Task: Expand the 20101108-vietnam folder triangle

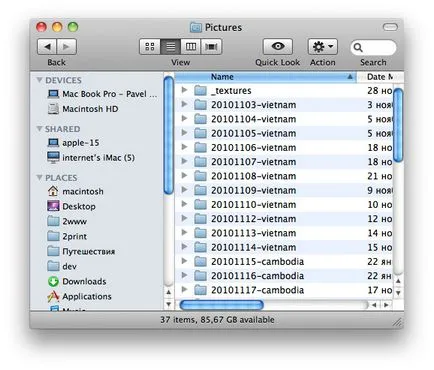Action: 184,176
